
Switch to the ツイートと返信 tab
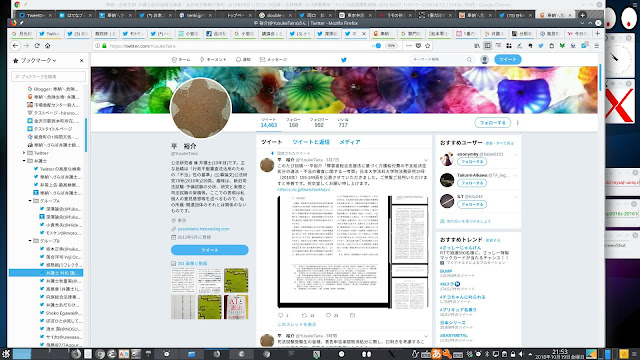click(x=311, y=142)
